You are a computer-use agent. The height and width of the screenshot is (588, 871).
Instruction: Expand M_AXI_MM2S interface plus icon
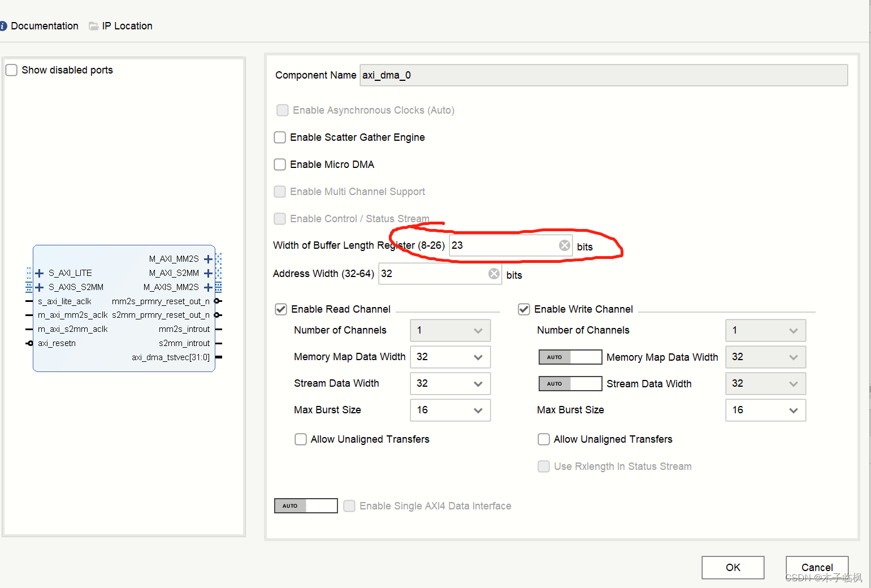click(208, 258)
